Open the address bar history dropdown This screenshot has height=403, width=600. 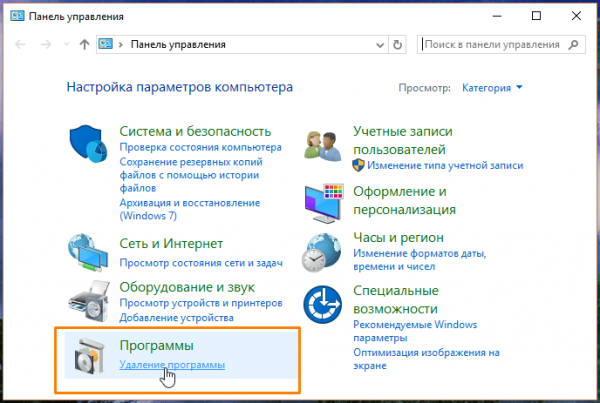[x=380, y=45]
